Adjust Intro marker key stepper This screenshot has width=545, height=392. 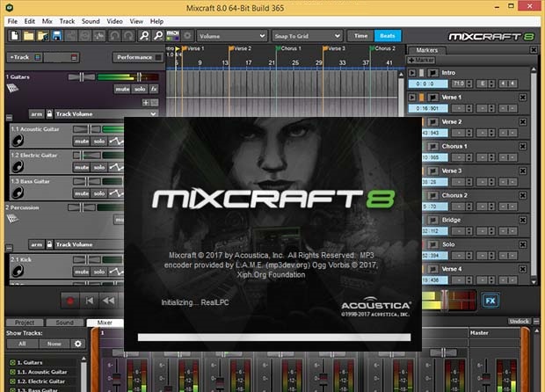491,83
